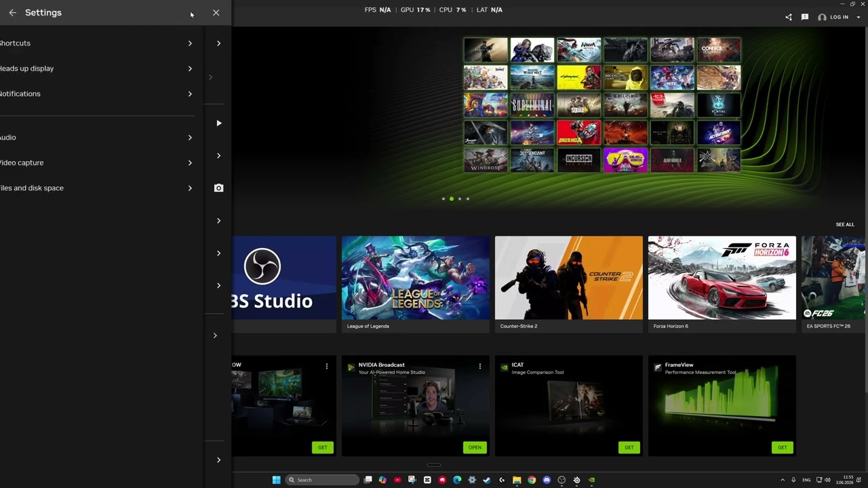Click the ICAT Image Comparison Tool title
This screenshot has height=488, width=868.
tap(517, 365)
